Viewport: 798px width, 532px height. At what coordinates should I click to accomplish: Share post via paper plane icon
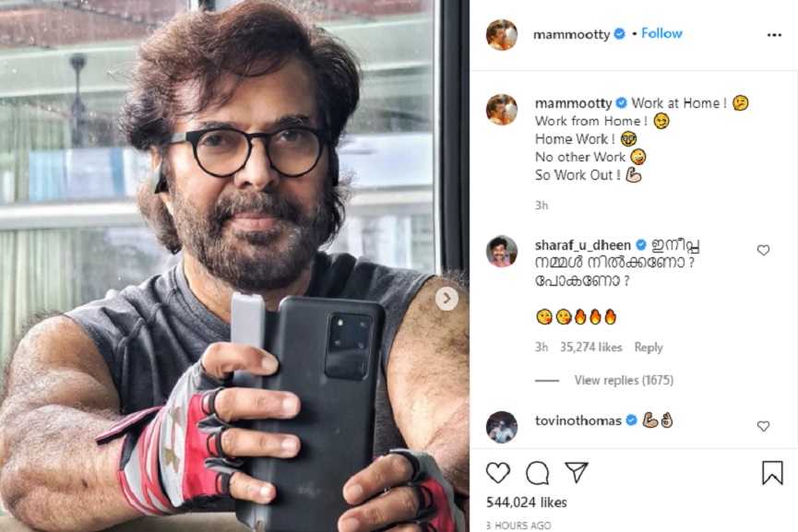(x=577, y=472)
